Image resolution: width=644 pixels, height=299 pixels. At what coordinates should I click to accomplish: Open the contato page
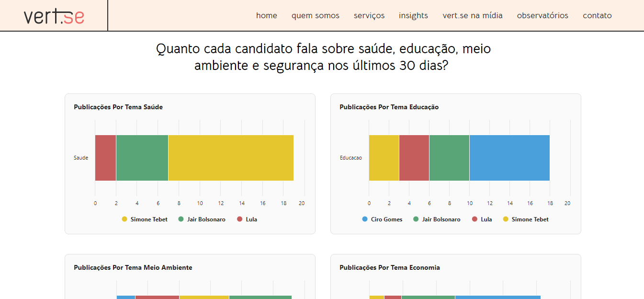click(x=597, y=15)
